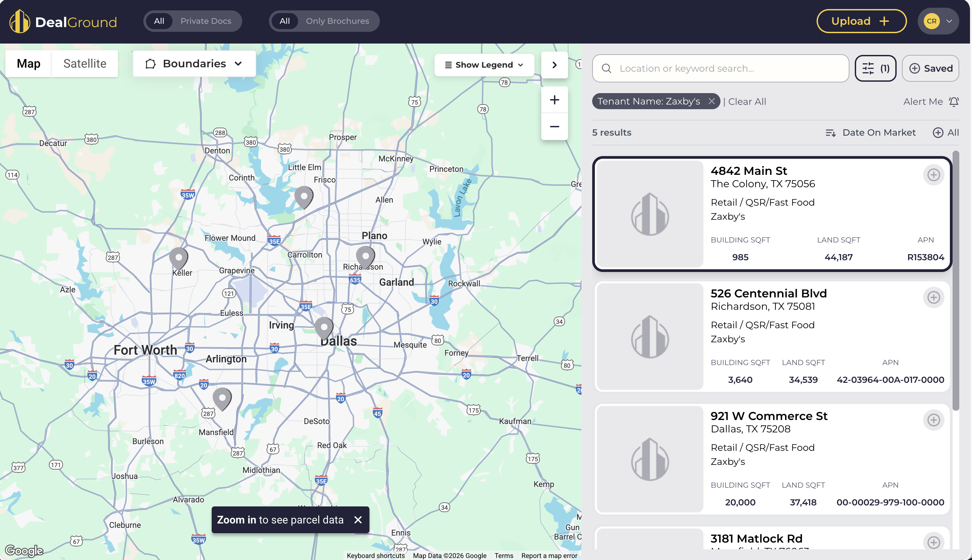Open the Show Legend dropdown

(x=484, y=65)
